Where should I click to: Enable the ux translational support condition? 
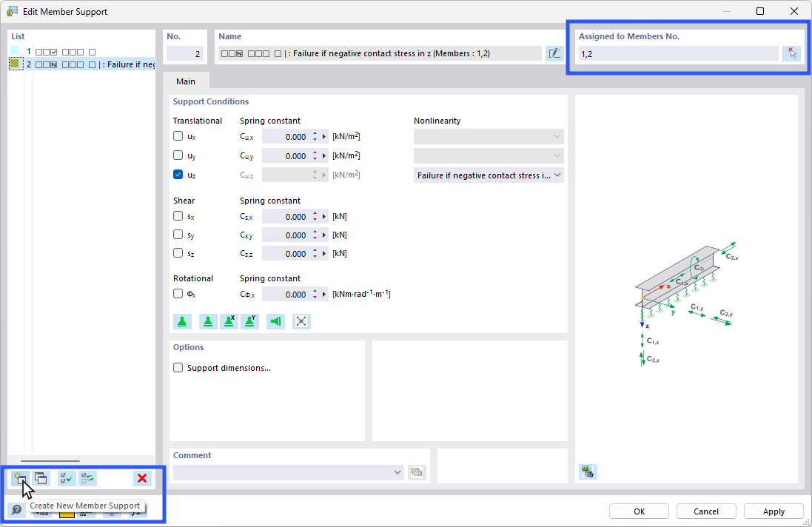tap(178, 136)
